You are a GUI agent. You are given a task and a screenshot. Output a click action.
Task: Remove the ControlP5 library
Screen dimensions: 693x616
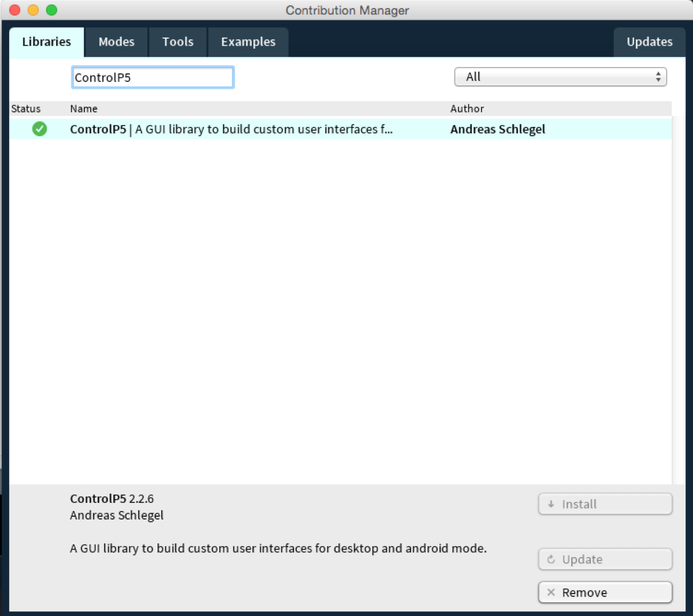coord(605,592)
